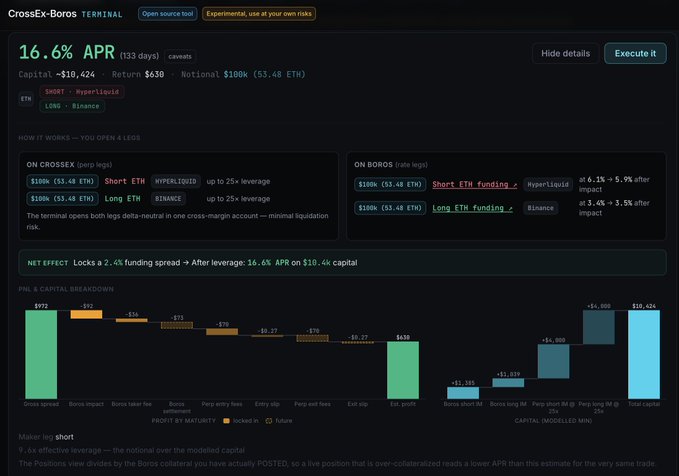Click the Boros long IM +$1,039 bar
The height and width of the screenshot is (476, 679).
[508, 383]
